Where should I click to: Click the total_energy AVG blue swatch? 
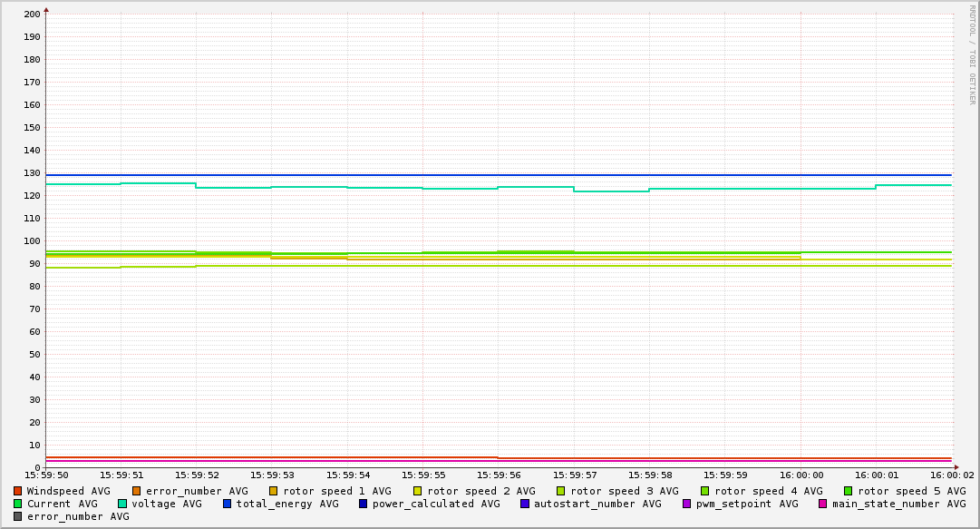pyautogui.click(x=228, y=504)
